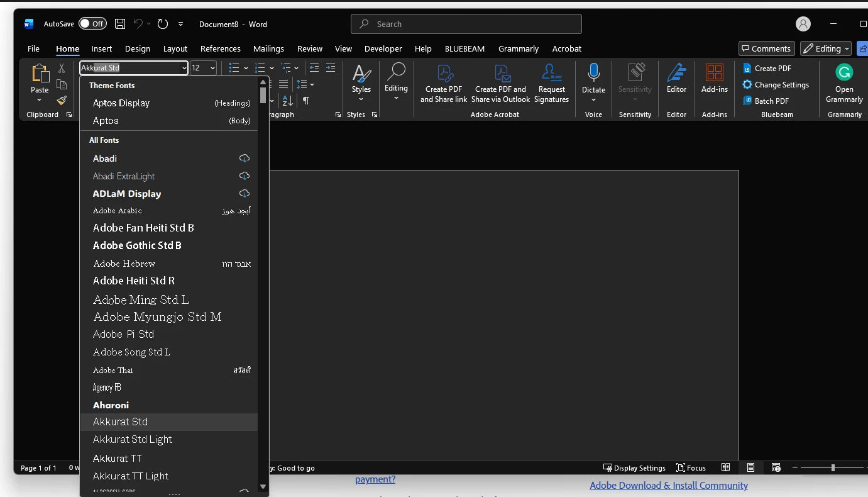Open Bluebeam Change Settings
Image resolution: width=868 pixels, height=497 pixels.
coord(776,84)
